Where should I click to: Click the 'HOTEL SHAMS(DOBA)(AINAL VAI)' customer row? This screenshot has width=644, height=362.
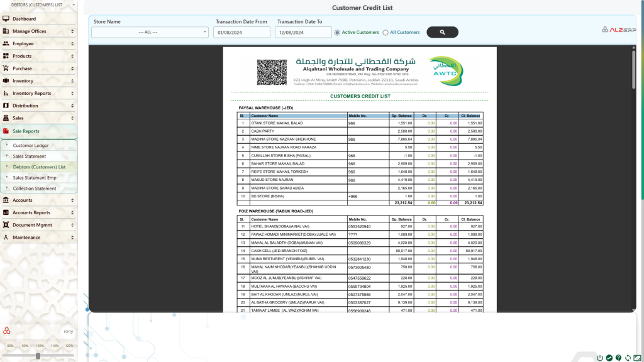(x=360, y=226)
